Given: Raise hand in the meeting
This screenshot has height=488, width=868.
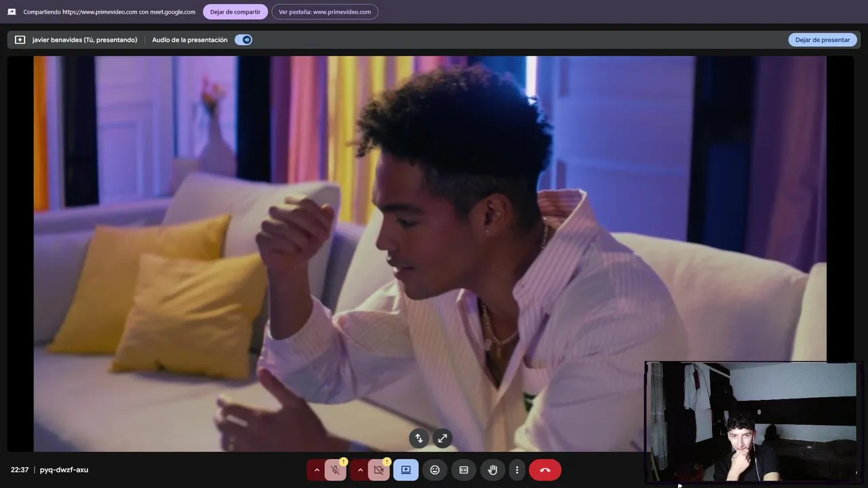Looking at the screenshot, I should (x=492, y=470).
